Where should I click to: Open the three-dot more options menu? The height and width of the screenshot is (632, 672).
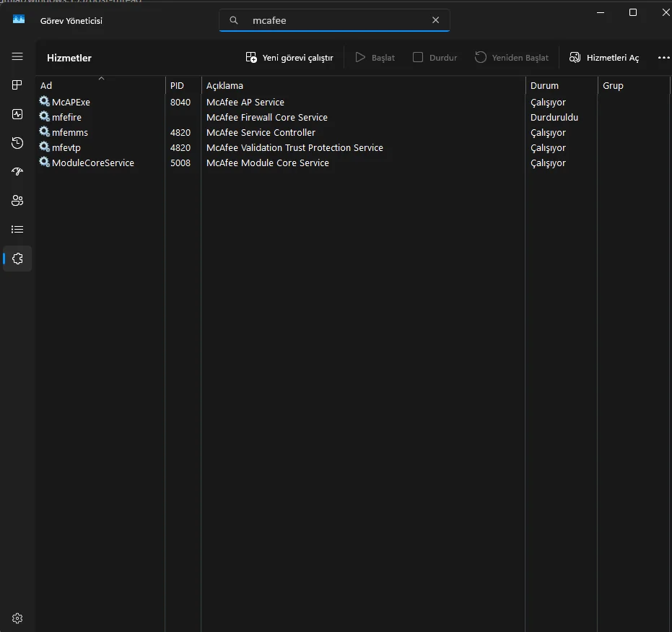[x=663, y=58]
